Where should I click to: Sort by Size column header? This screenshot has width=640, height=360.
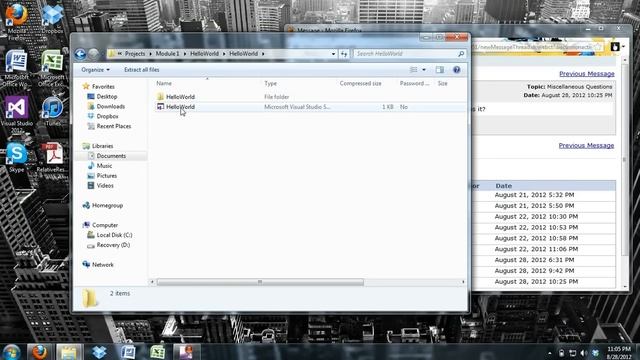click(x=443, y=83)
